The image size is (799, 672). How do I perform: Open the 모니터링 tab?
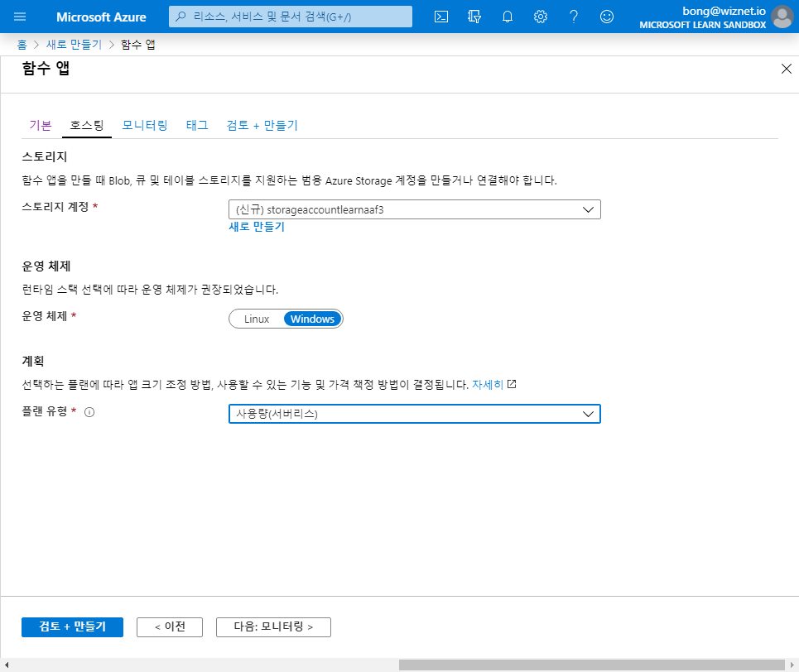[145, 125]
